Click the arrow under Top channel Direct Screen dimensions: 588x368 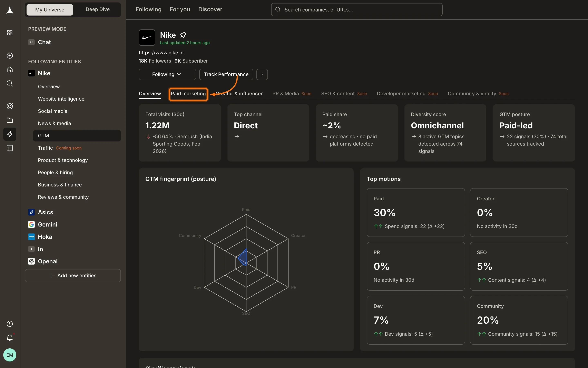(237, 137)
